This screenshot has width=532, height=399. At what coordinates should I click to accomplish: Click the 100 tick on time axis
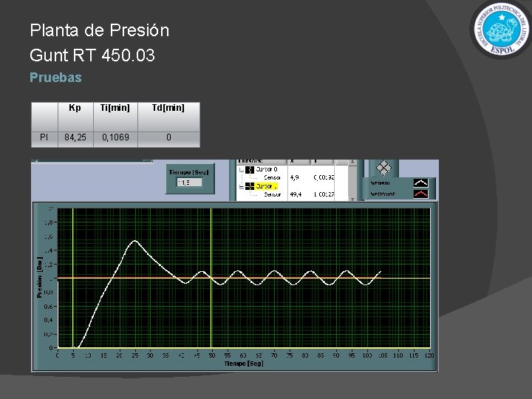tap(367, 355)
